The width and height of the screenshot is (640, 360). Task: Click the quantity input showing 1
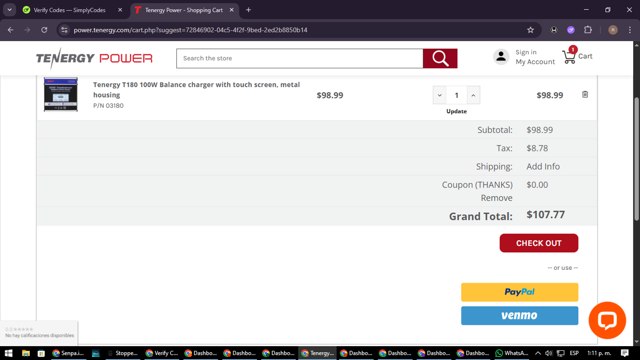click(x=456, y=95)
